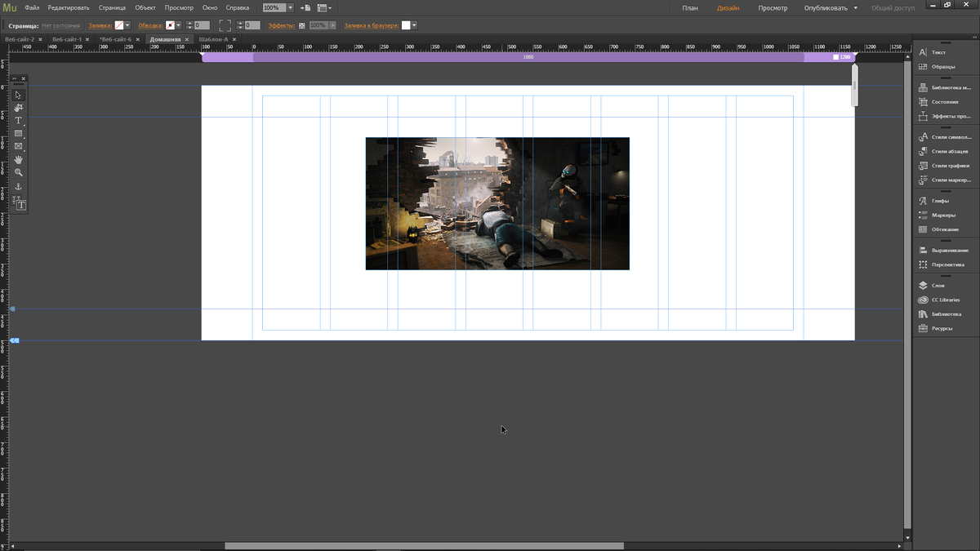Switch to the Шаблон-А tab
The image size is (980, 551).
pyautogui.click(x=213, y=39)
